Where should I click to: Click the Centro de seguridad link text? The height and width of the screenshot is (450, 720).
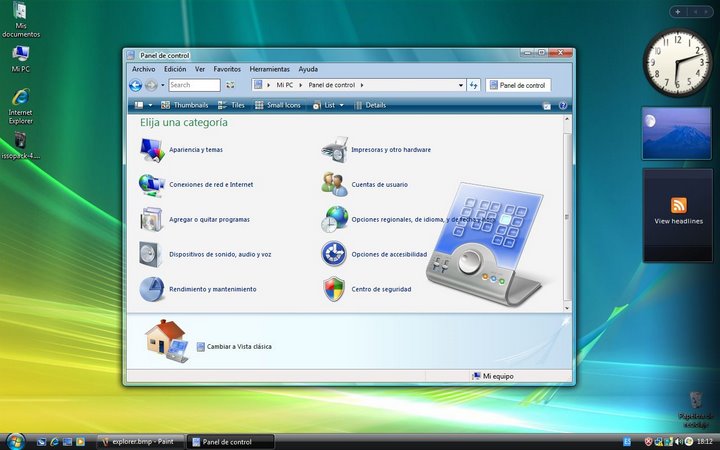[381, 289]
